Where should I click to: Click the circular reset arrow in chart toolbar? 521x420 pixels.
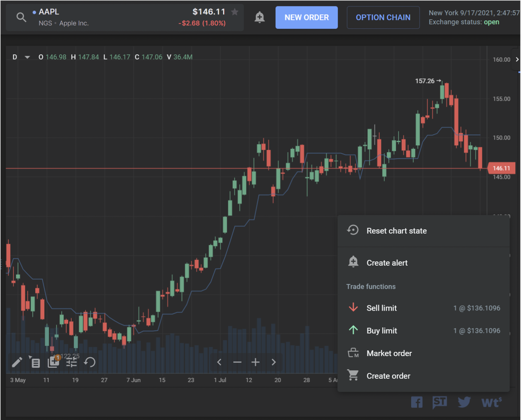click(90, 362)
